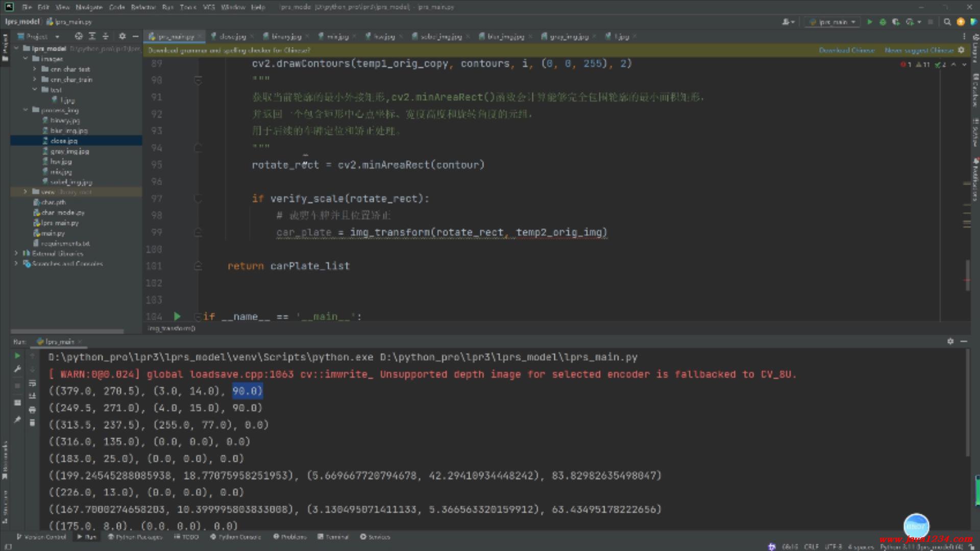Viewport: 980px width, 551px height.
Task: Open Search Everywhere magnifier icon
Action: [x=947, y=22]
